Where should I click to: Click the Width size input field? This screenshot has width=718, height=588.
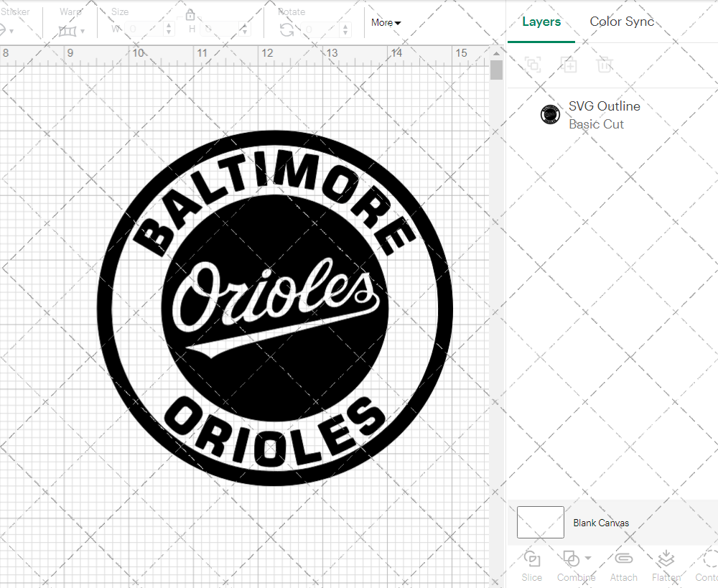pos(144,29)
